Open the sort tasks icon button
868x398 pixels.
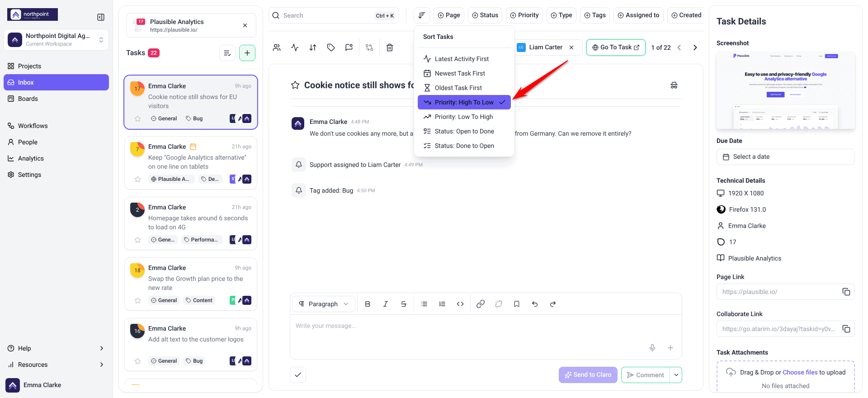coord(421,15)
